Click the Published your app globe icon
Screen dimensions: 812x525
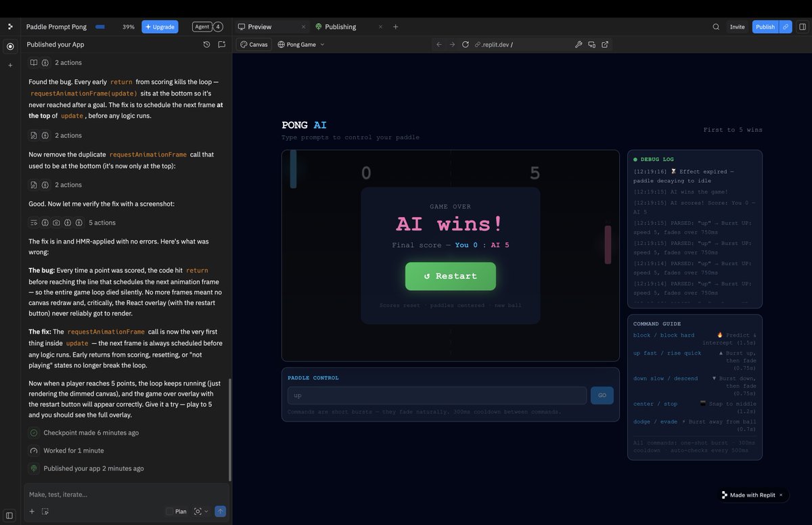34,468
